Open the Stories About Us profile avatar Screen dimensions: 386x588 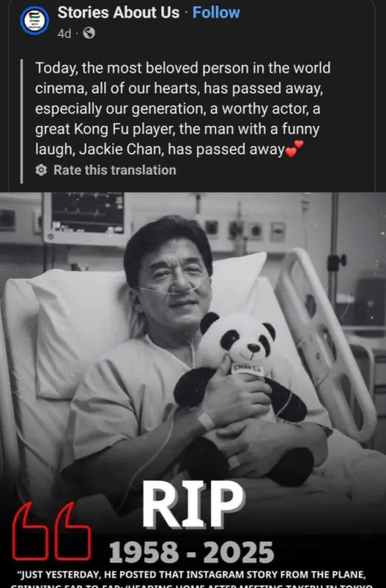click(x=35, y=20)
